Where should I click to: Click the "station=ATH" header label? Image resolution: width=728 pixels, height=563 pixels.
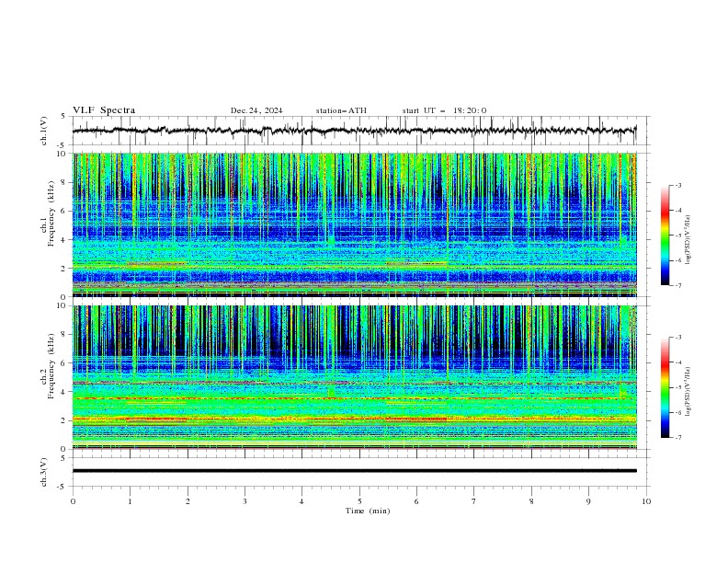tap(341, 110)
